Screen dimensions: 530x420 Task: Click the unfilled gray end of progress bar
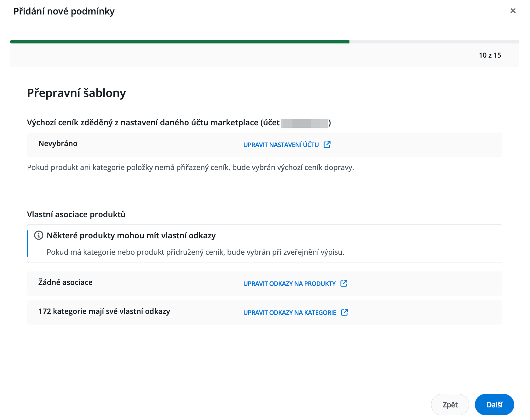[434, 42]
